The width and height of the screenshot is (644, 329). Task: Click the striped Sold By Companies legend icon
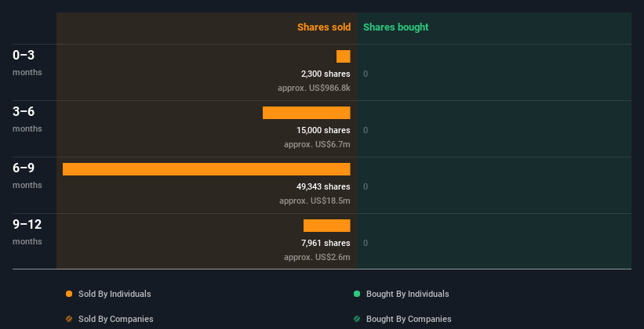click(69, 319)
